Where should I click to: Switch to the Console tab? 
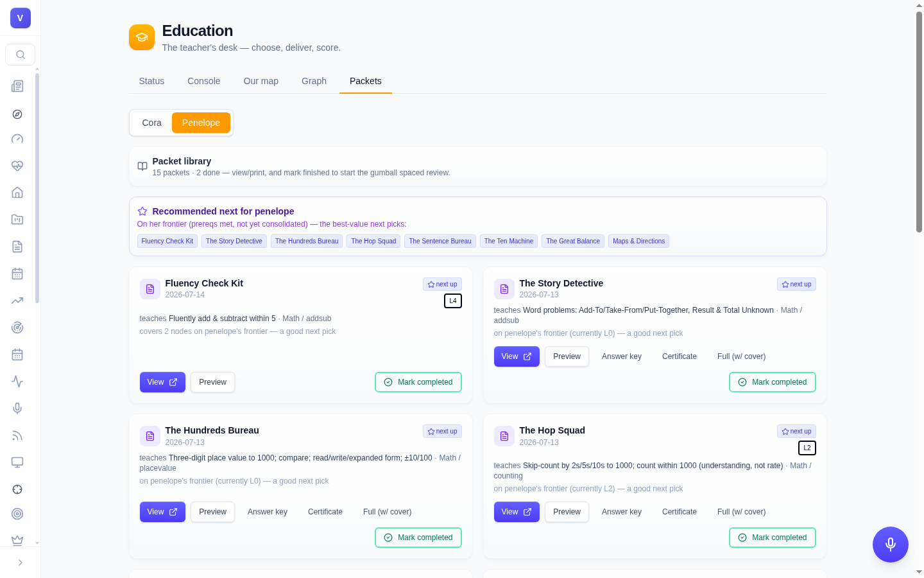tap(203, 81)
